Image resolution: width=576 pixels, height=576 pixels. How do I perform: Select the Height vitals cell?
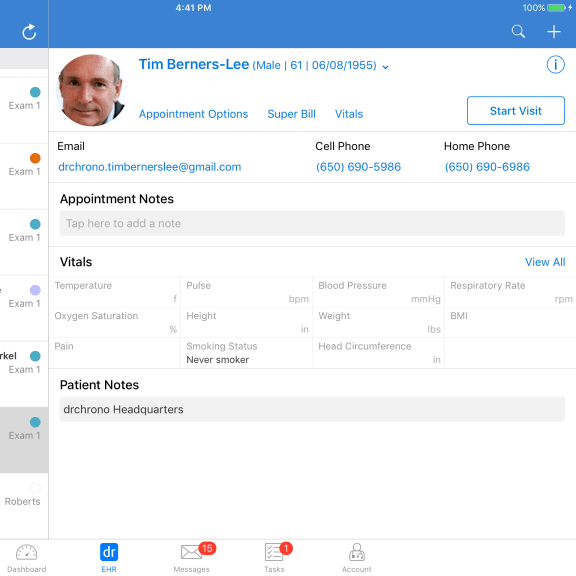pos(246,323)
